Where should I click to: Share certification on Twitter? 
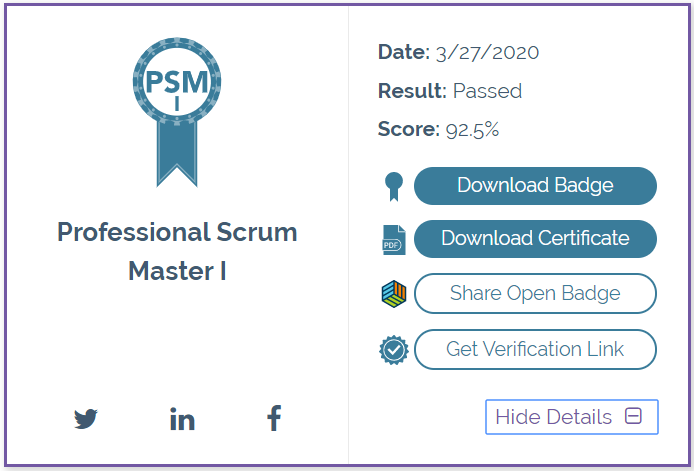pos(86,419)
